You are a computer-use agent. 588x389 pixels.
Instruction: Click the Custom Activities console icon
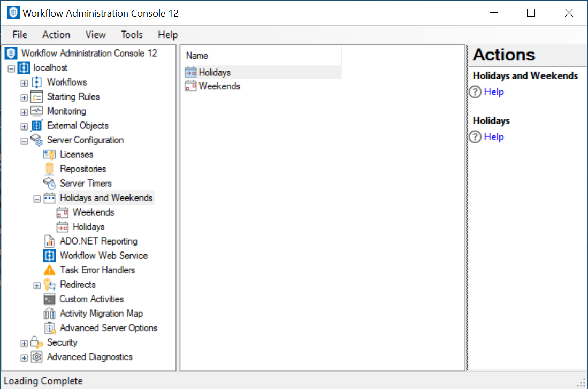pos(50,299)
